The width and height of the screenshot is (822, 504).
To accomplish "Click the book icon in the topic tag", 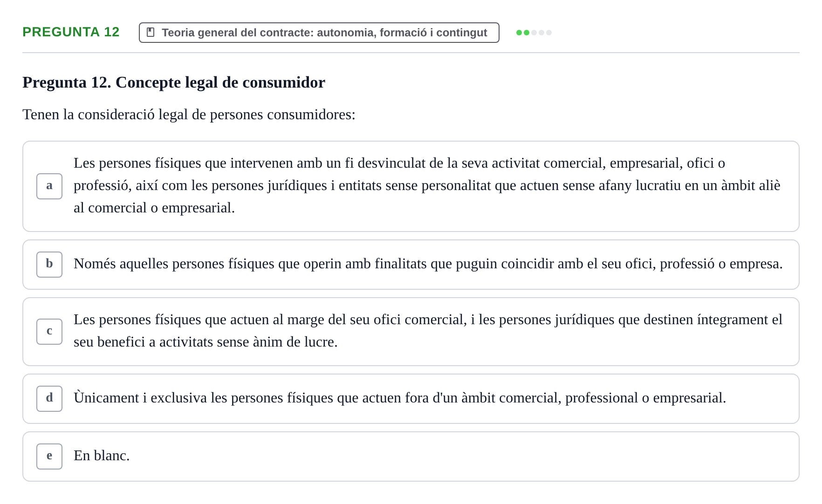I will click(151, 33).
